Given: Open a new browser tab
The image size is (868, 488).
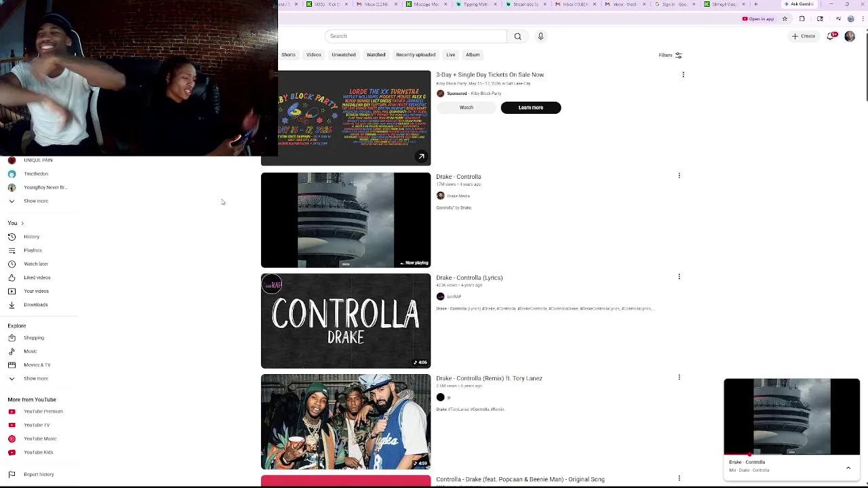Looking at the screenshot, I should 755,4.
